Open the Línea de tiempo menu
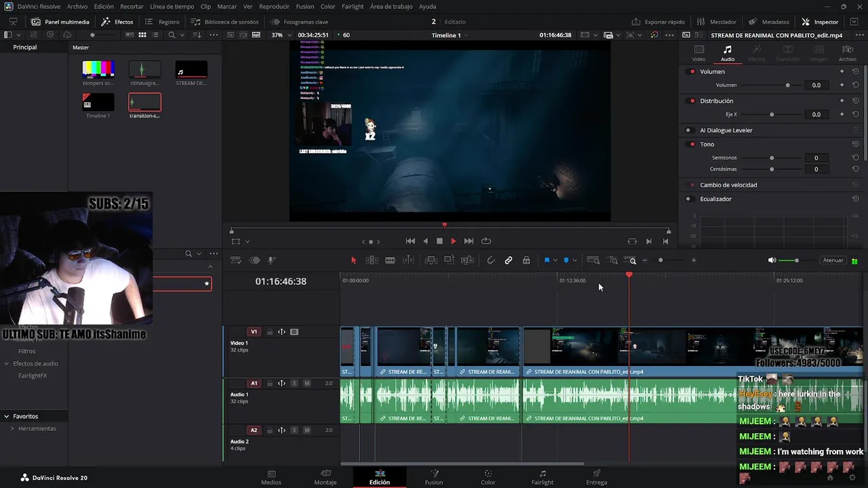 (172, 6)
